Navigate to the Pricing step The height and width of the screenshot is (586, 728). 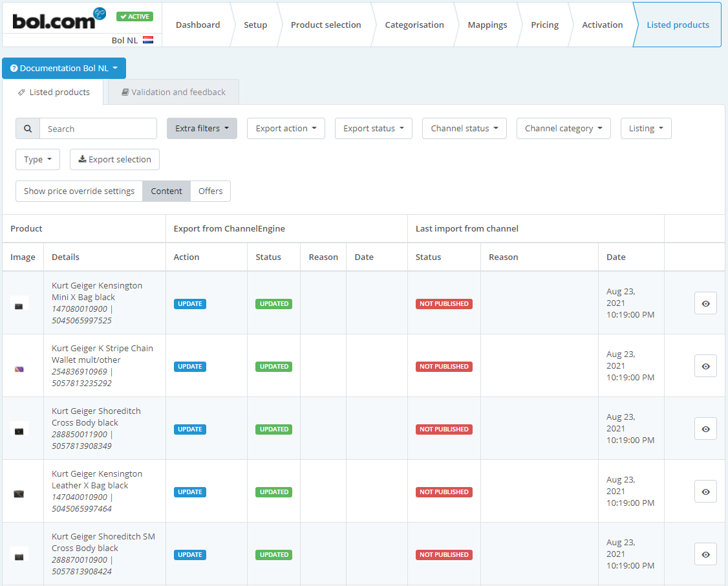[544, 25]
